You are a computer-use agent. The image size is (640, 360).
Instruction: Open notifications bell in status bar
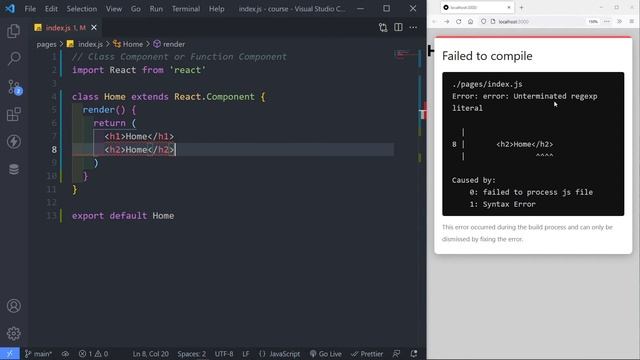(414, 354)
